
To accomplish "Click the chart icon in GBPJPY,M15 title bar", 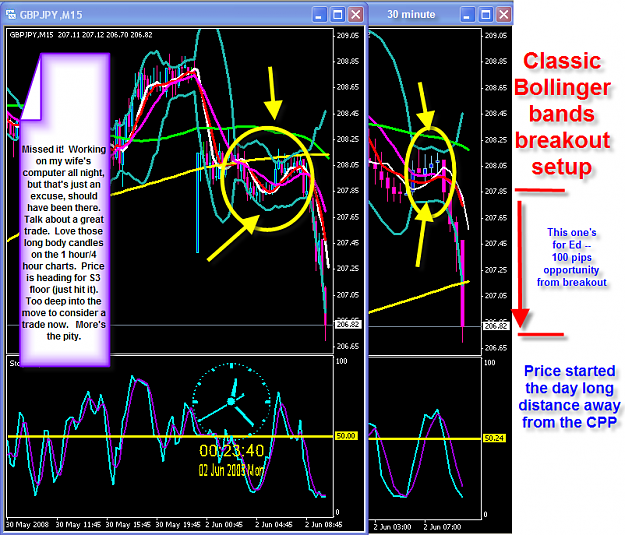I will 11,15.
